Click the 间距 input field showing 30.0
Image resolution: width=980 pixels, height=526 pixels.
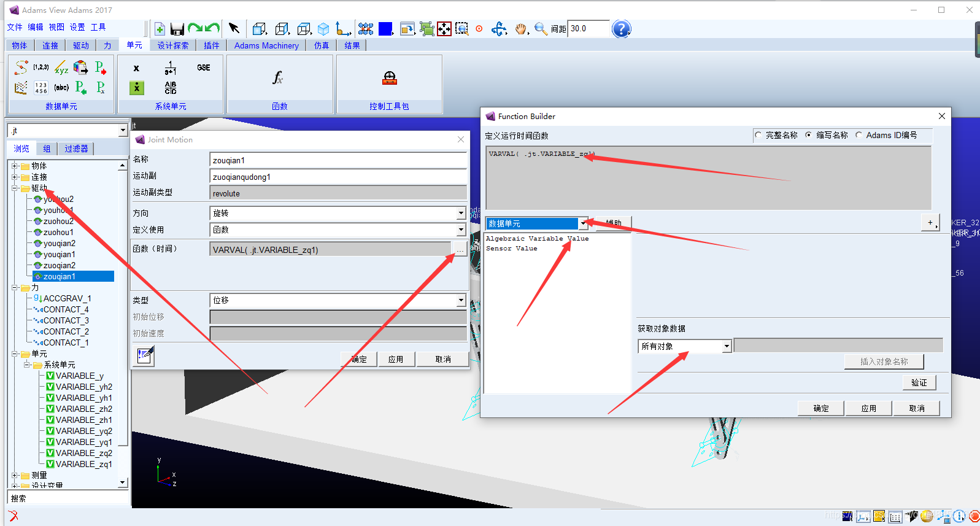588,29
